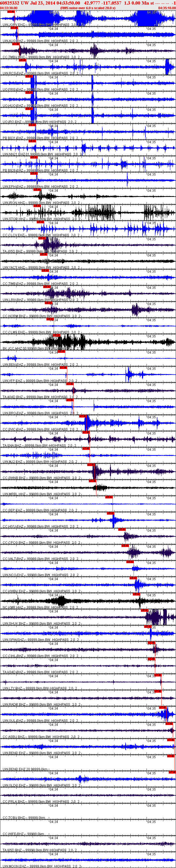This screenshot has height=868, width=176.
Task: Select the red pick marker on UW.GUL trace
Action: [x=163, y=708]
